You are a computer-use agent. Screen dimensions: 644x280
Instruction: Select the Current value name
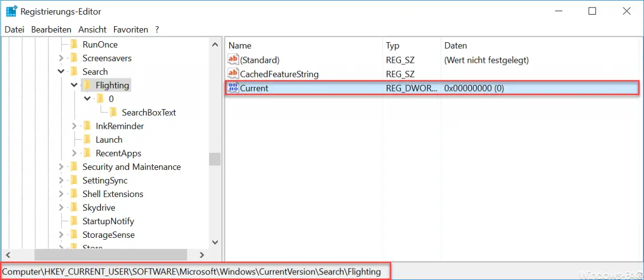click(x=254, y=88)
